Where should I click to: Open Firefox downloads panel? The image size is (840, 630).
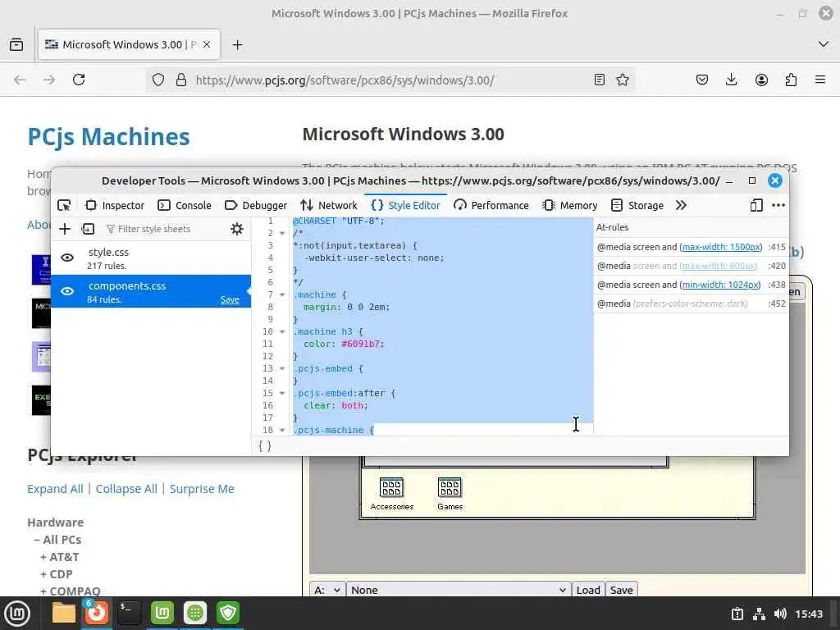click(731, 80)
